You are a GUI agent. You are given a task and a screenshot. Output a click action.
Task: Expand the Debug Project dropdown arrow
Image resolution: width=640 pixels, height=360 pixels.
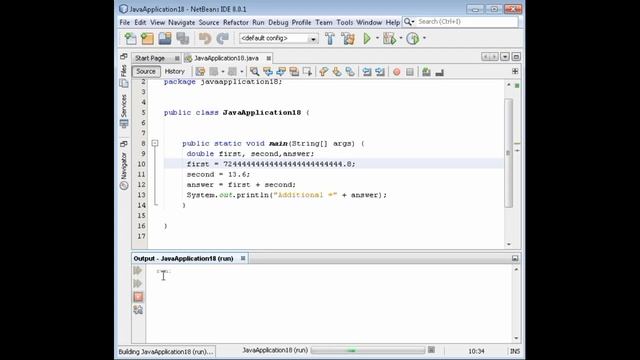[x=401, y=38]
